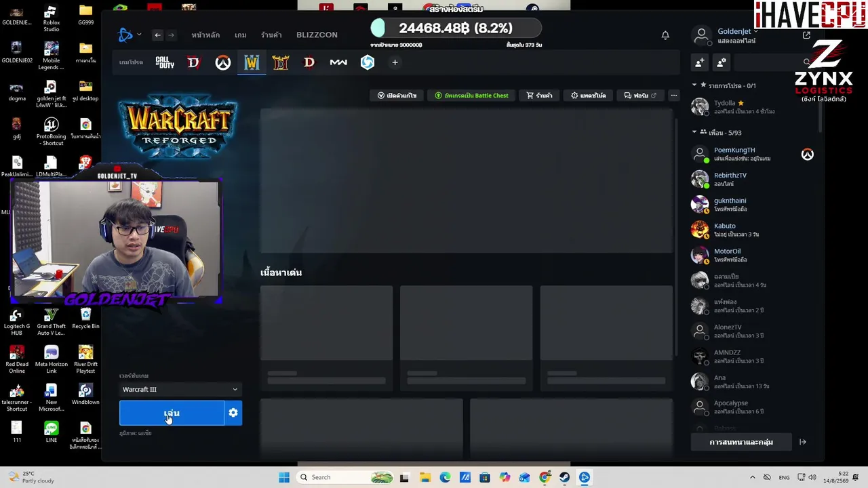Click the upgrade to Battle Chest button
868x488 pixels.
pyautogui.click(x=472, y=96)
